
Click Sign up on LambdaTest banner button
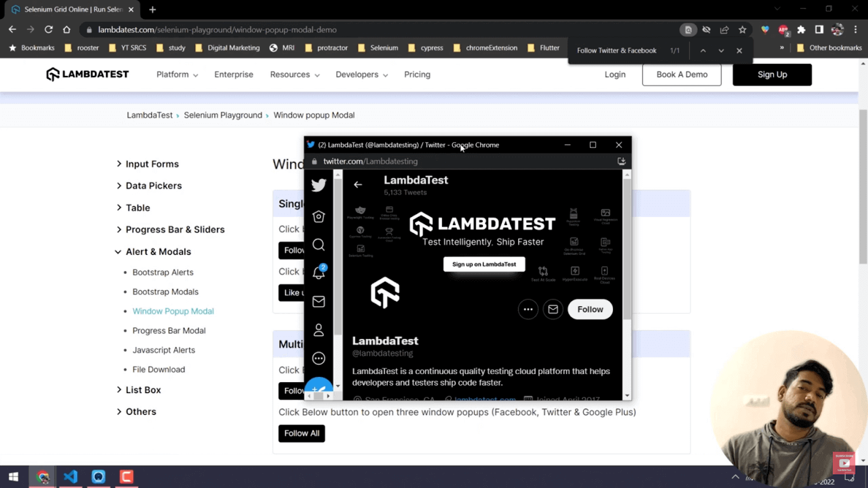pyautogui.click(x=484, y=265)
